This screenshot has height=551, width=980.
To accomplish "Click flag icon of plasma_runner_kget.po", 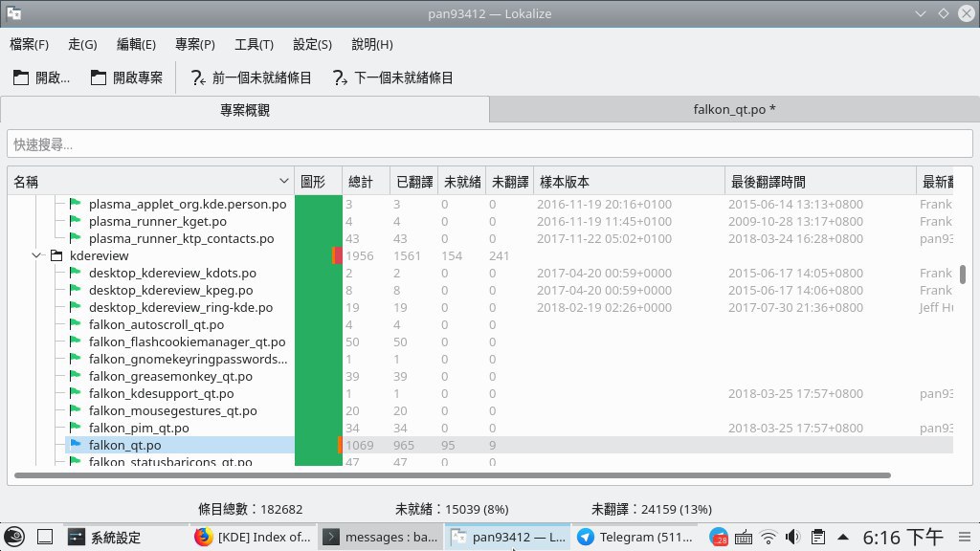I will click(76, 221).
